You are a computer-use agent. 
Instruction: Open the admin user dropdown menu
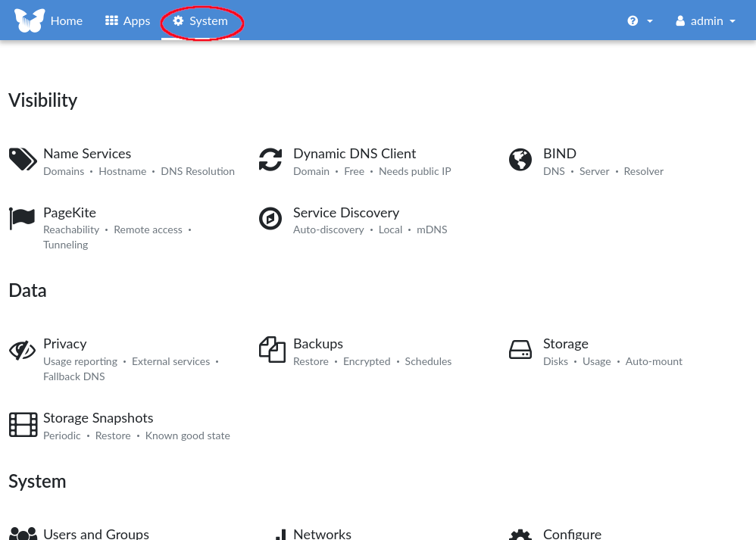pos(705,21)
